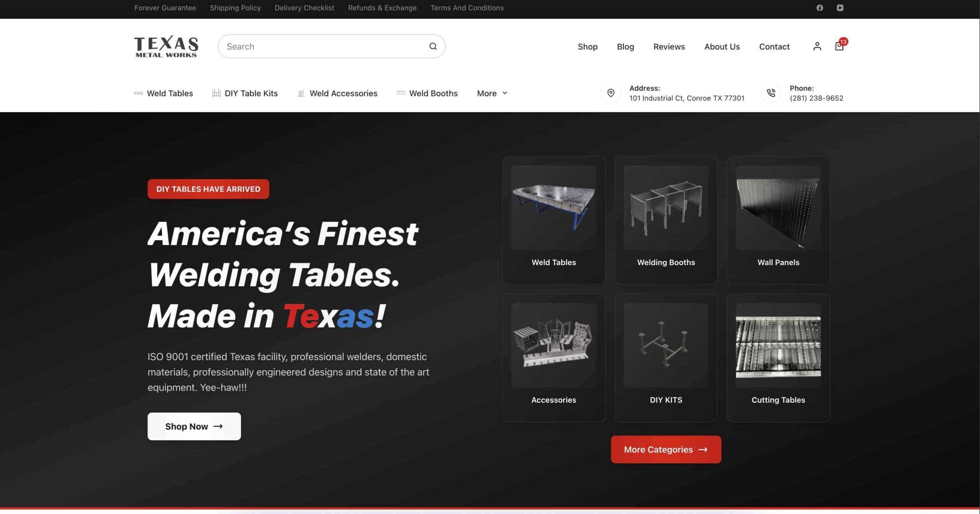Click the address location pin icon
The image size is (980, 514).
pyautogui.click(x=610, y=93)
